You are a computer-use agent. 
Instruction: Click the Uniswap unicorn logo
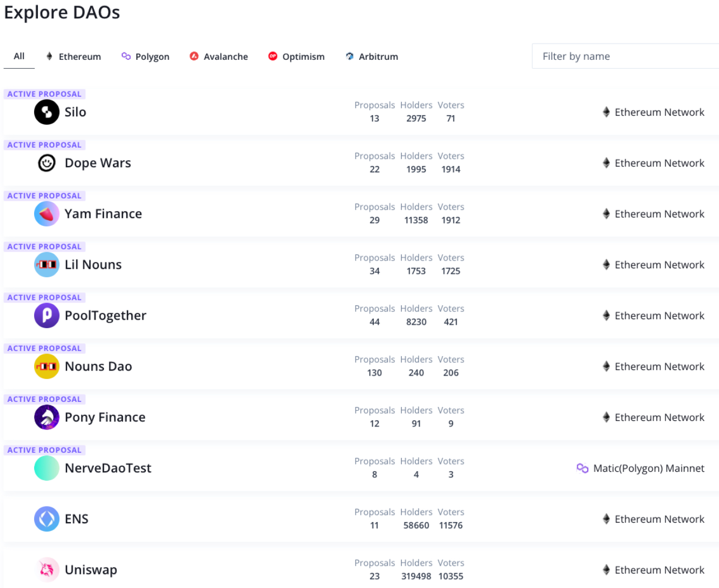click(x=47, y=570)
